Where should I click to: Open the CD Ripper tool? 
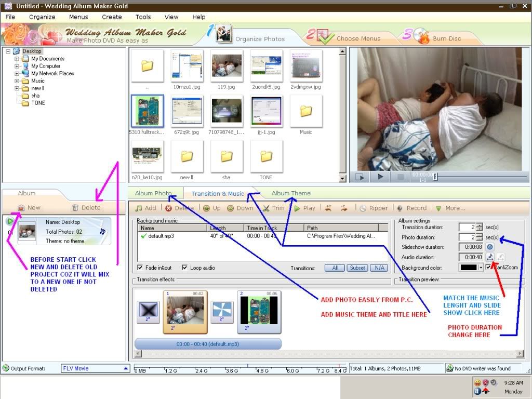[374, 208]
